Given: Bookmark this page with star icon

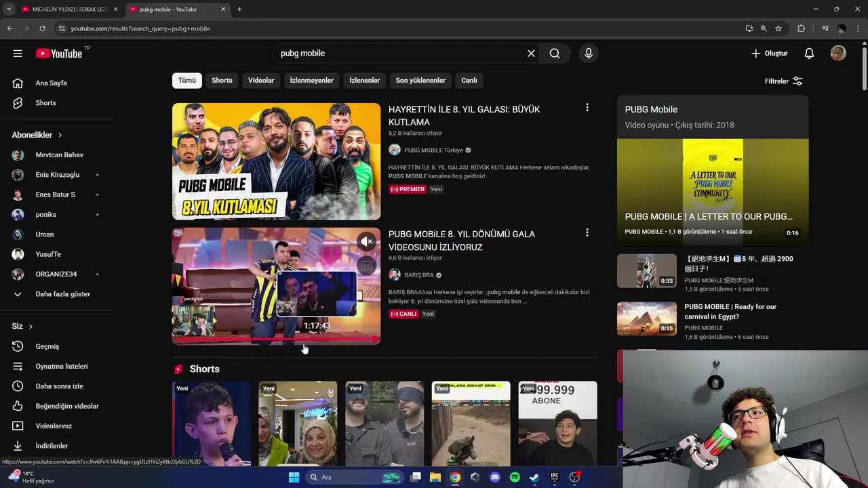Looking at the screenshot, I should click(x=778, y=28).
